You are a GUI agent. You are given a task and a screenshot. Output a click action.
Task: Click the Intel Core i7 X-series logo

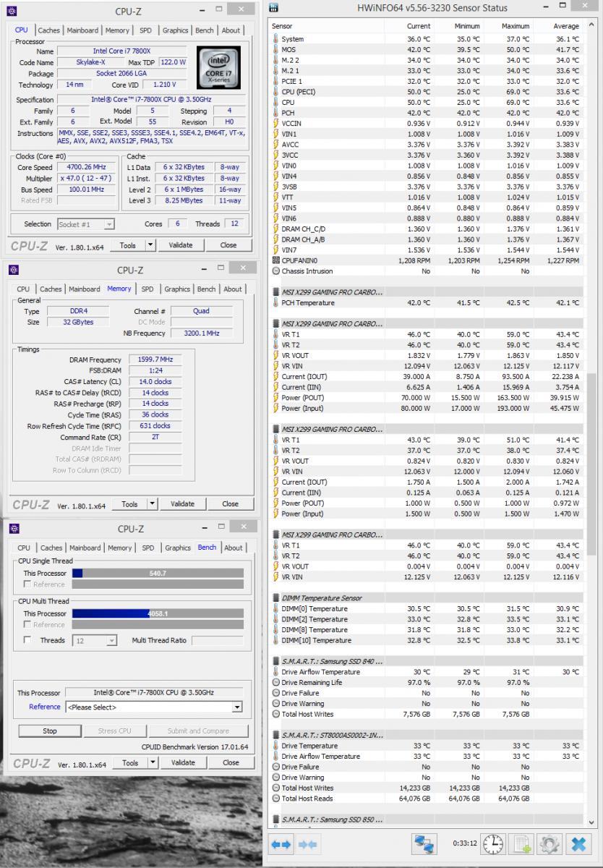point(219,67)
